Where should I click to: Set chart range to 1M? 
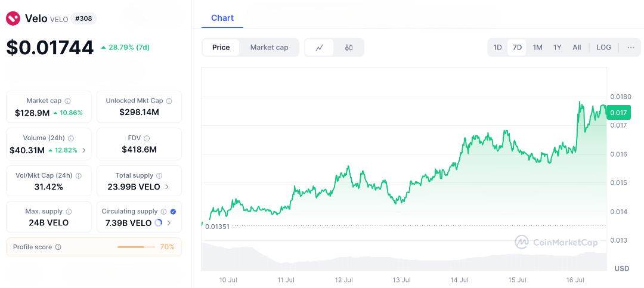(537, 48)
